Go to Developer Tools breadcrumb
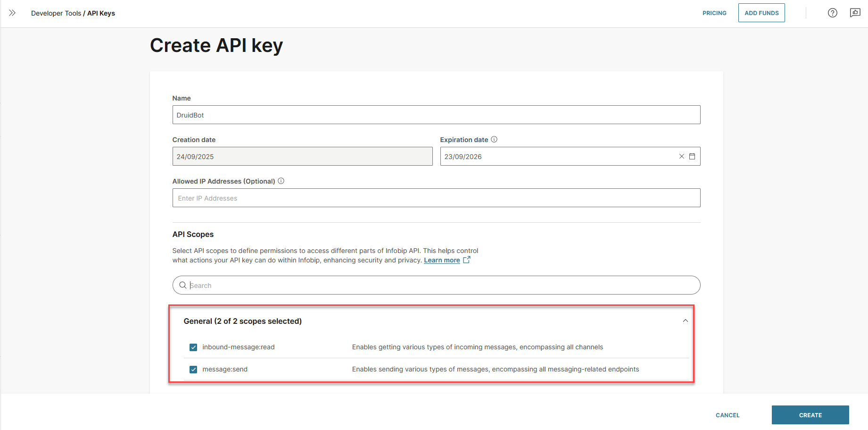This screenshot has width=868, height=430. [56, 13]
